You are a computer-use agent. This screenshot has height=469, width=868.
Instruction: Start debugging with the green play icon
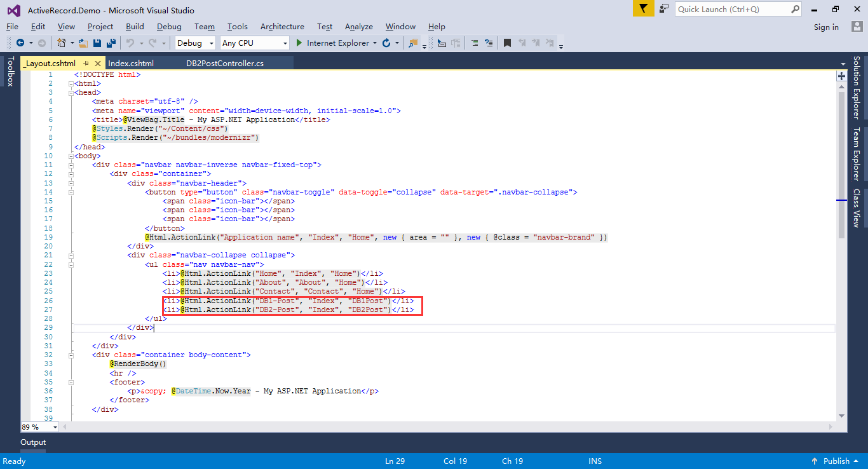[300, 43]
